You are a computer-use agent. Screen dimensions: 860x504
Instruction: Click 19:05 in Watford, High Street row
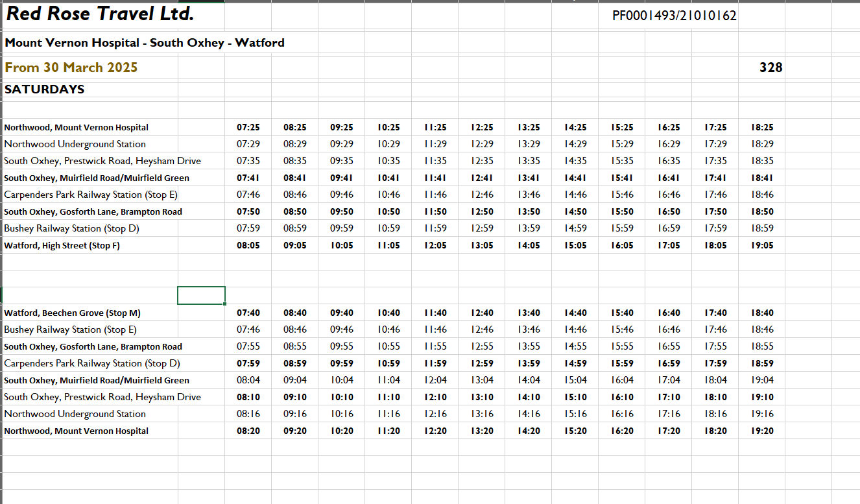(x=762, y=245)
